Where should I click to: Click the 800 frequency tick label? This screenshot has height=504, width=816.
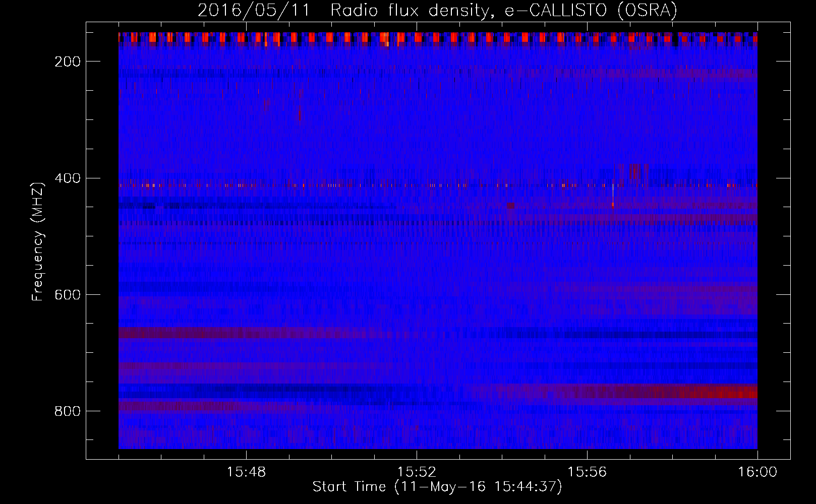pyautogui.click(x=68, y=411)
